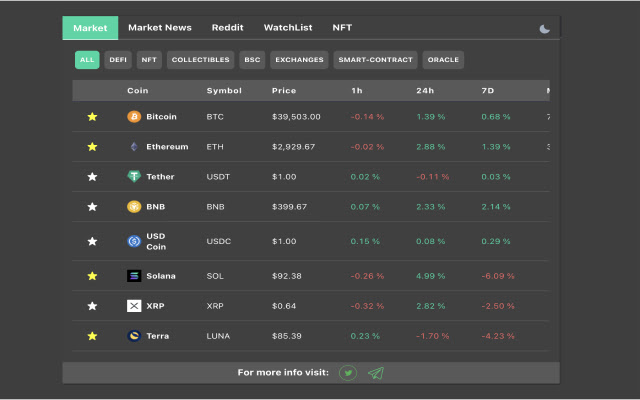This screenshot has width=640, height=400.
Task: Click the Terra coin logo
Action: coord(134,336)
